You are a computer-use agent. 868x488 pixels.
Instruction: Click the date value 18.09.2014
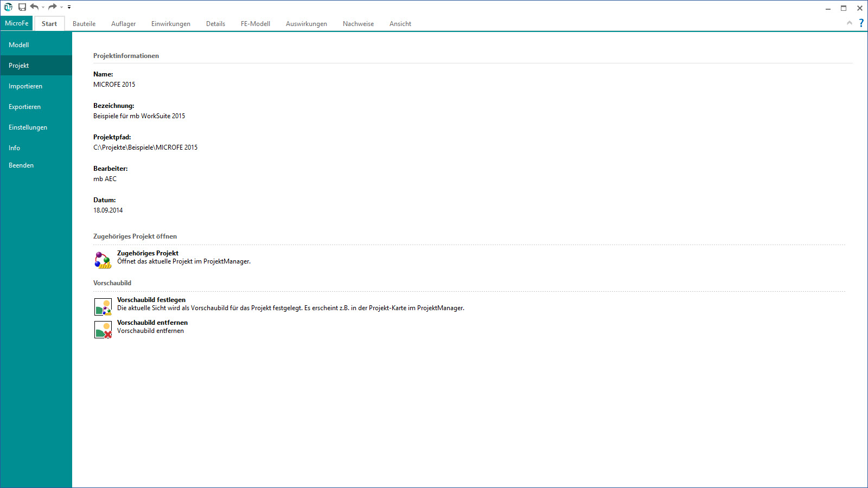pyautogui.click(x=108, y=210)
